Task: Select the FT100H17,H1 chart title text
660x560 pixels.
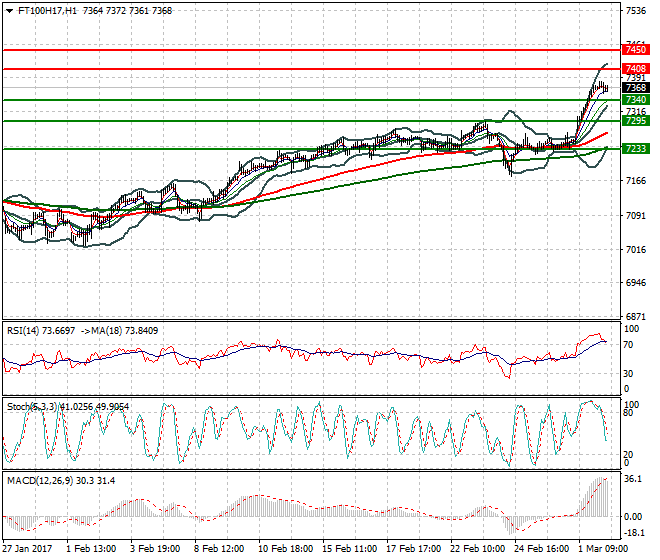Action: point(47,11)
